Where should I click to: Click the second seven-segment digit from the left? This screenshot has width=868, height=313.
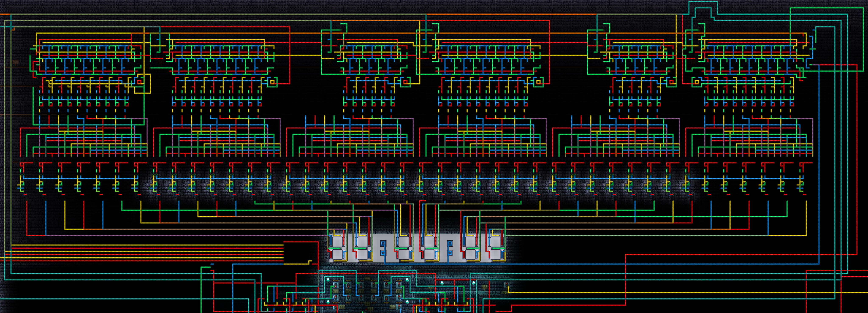pos(363,248)
